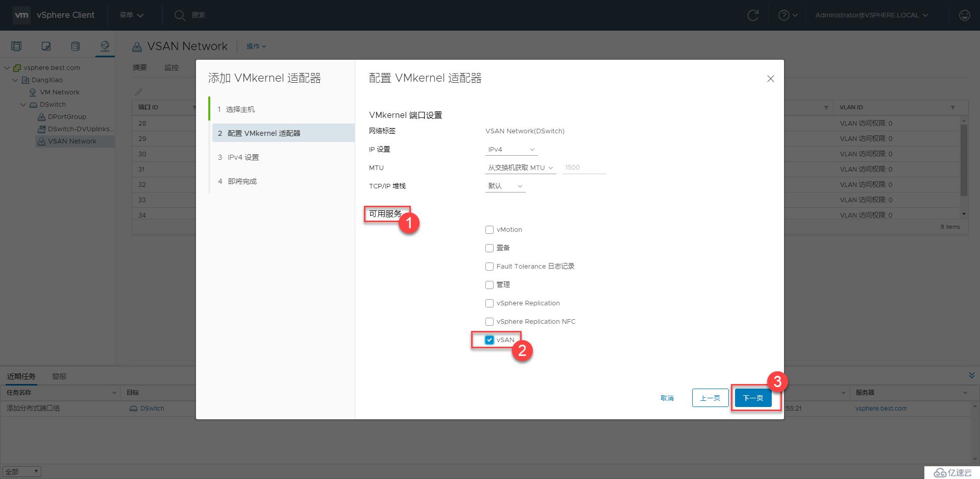Enable the vMotion service checkbox
Viewport: 980px width, 479px height.
click(489, 230)
